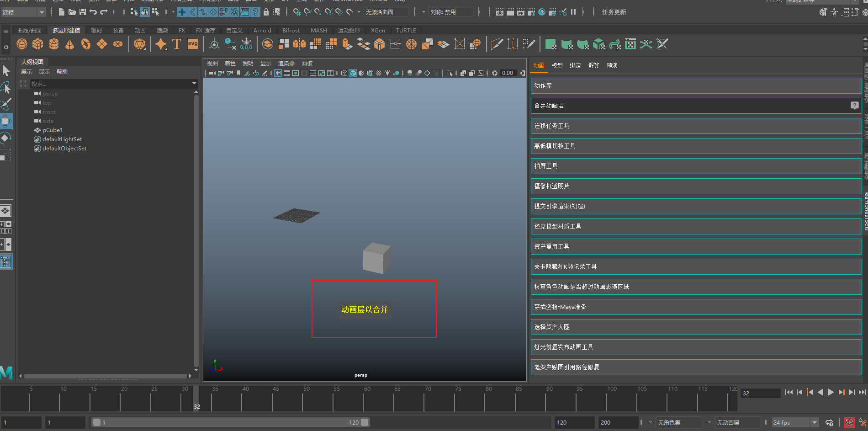Create a polygon sphere from the shelf
Screen dimensions: 868x431
click(x=22, y=44)
